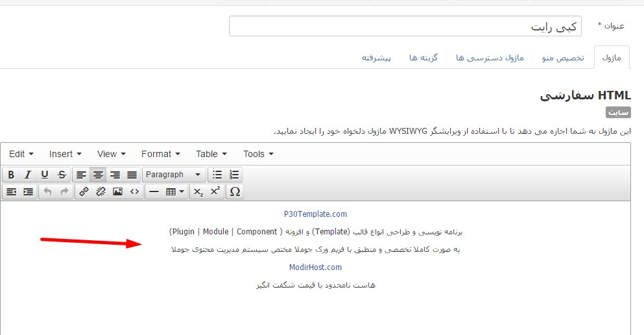
Task: Open the Tools menu
Action: click(258, 154)
